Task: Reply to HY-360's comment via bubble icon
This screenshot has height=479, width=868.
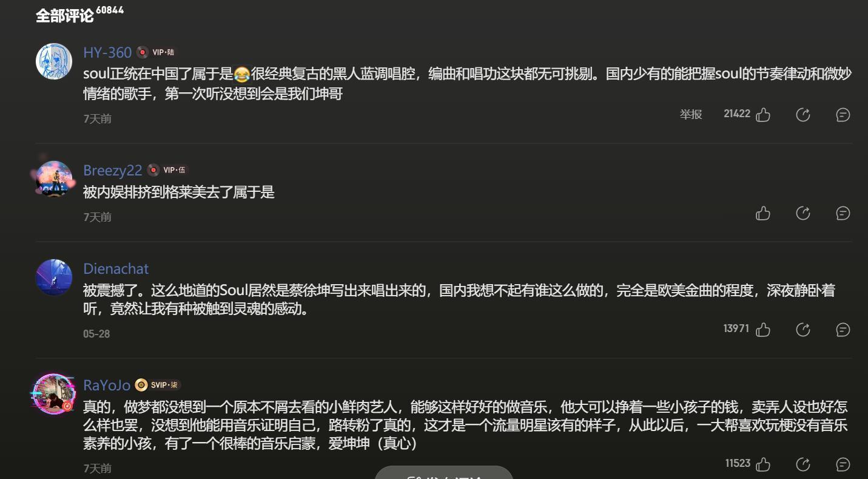Action: (843, 115)
